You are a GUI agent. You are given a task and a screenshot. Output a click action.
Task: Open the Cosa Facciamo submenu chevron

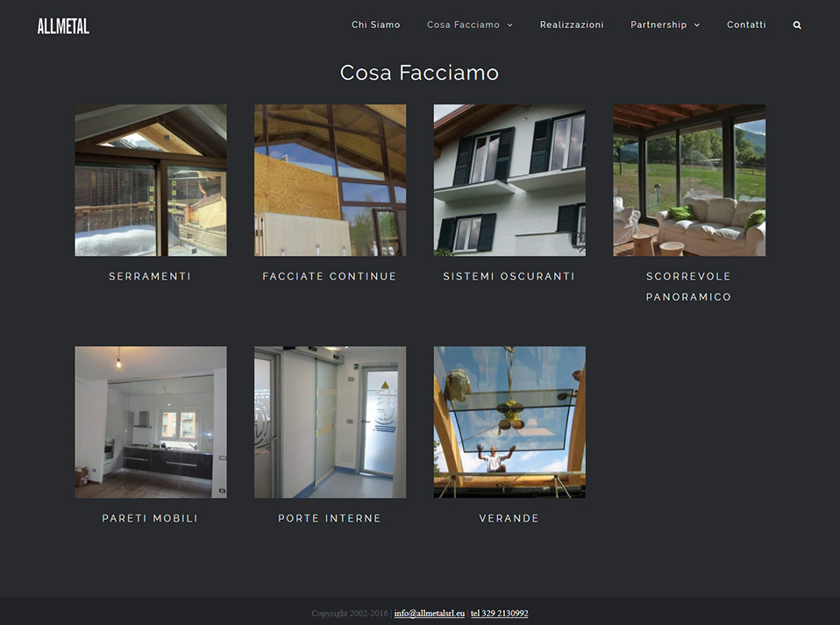(x=509, y=25)
